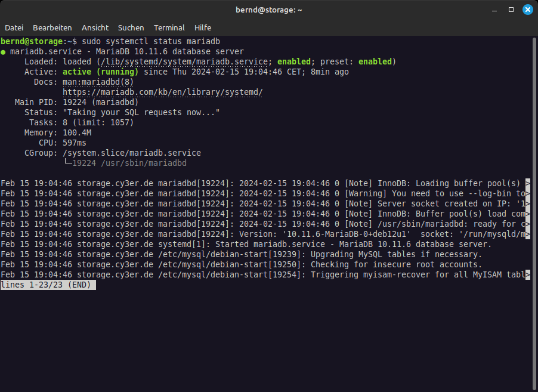This screenshot has height=392, width=538.
Task: Click the log line 'Started mariadb.service'
Action: (x=246, y=245)
